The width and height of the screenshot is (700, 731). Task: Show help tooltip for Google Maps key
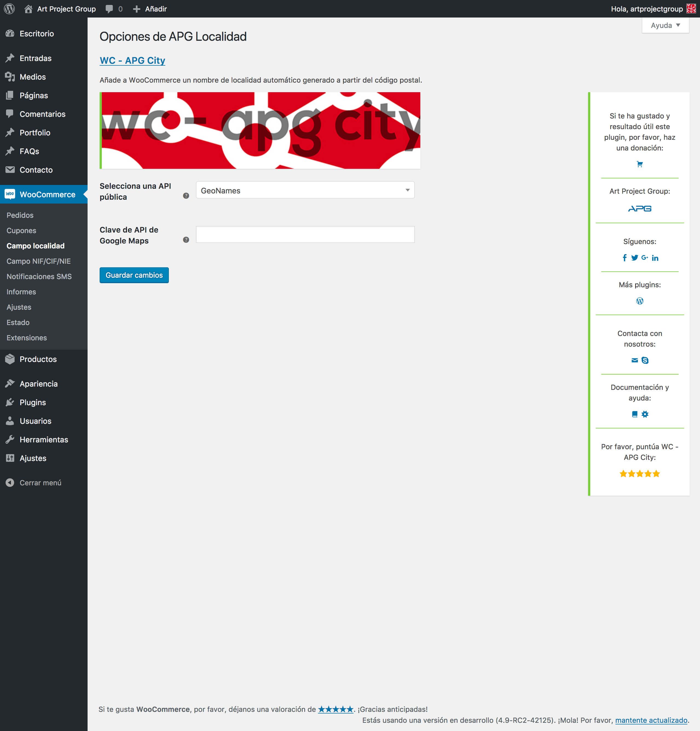[x=186, y=240]
